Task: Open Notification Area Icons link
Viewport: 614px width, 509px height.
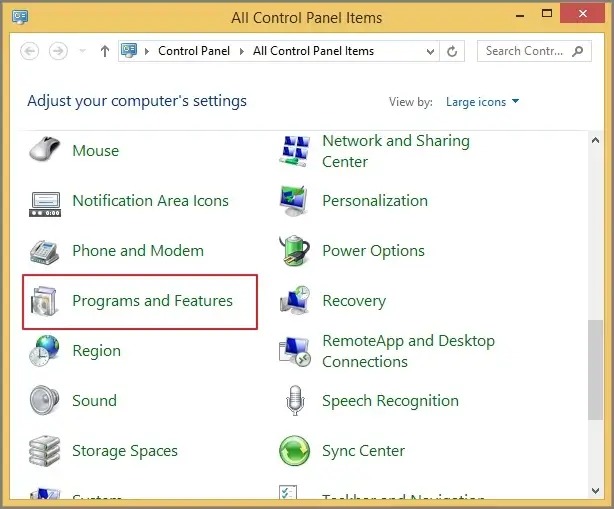Action: click(150, 201)
